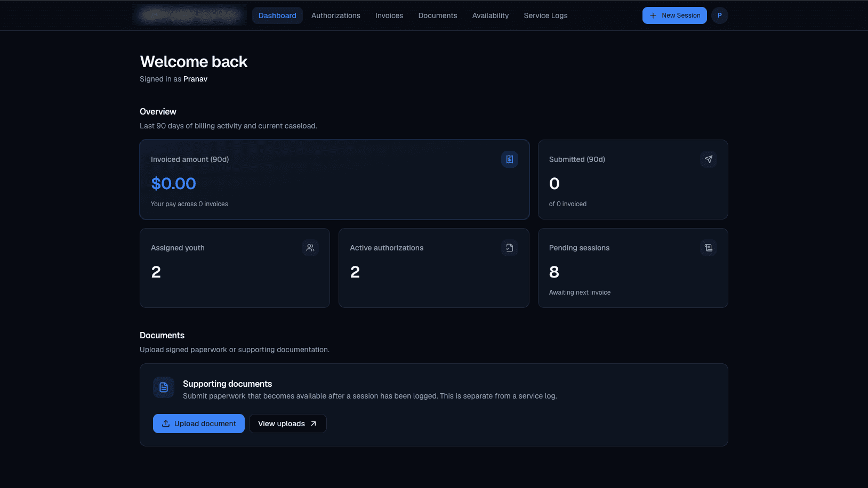Click 'of 0 invoiced' text
The width and height of the screenshot is (868, 488).
pos(568,204)
